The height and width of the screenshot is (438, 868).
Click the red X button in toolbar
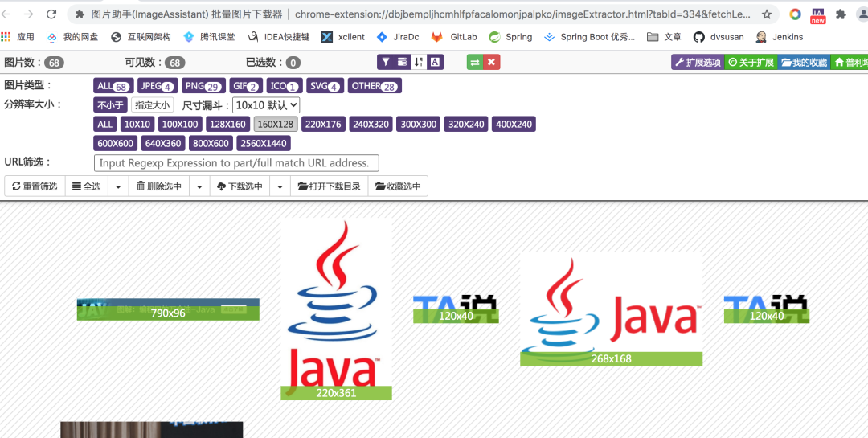click(492, 62)
